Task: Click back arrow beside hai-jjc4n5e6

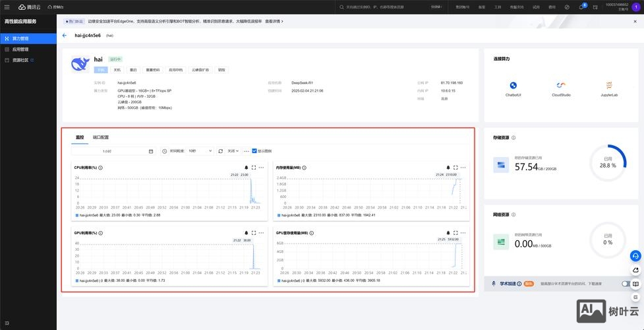Action: click(65, 35)
